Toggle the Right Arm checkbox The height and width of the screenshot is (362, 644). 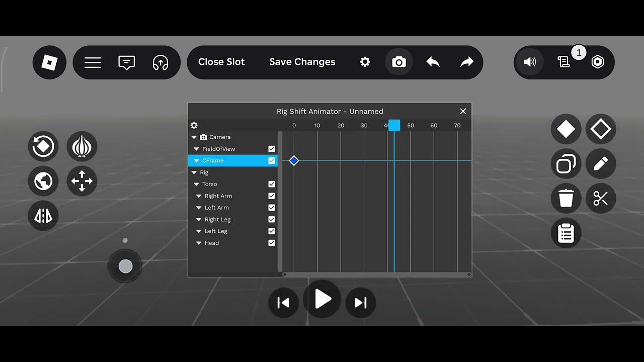[x=272, y=196]
